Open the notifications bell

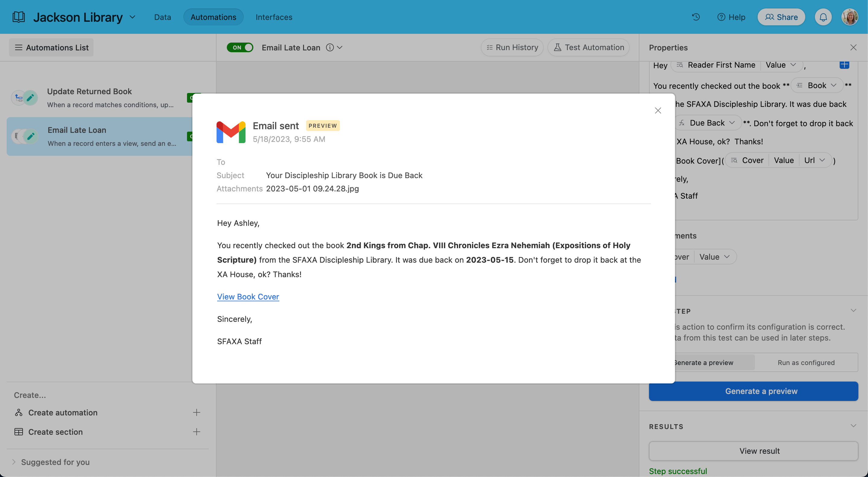click(x=823, y=17)
